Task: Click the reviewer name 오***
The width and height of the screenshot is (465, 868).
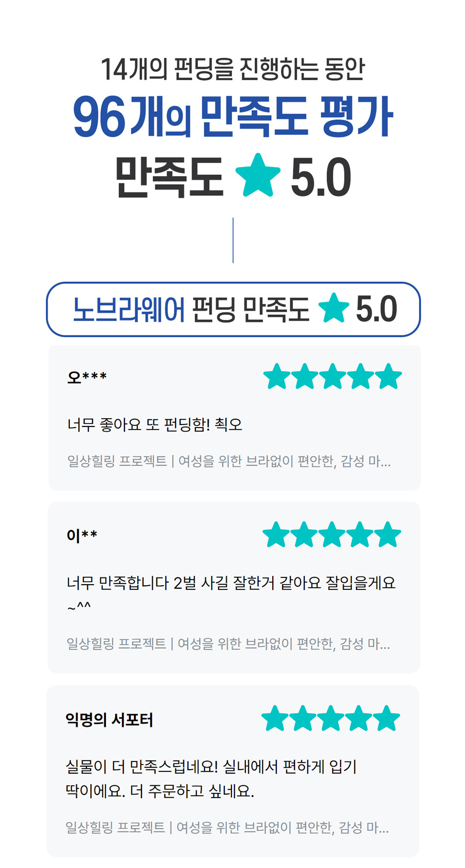Action: (x=87, y=377)
